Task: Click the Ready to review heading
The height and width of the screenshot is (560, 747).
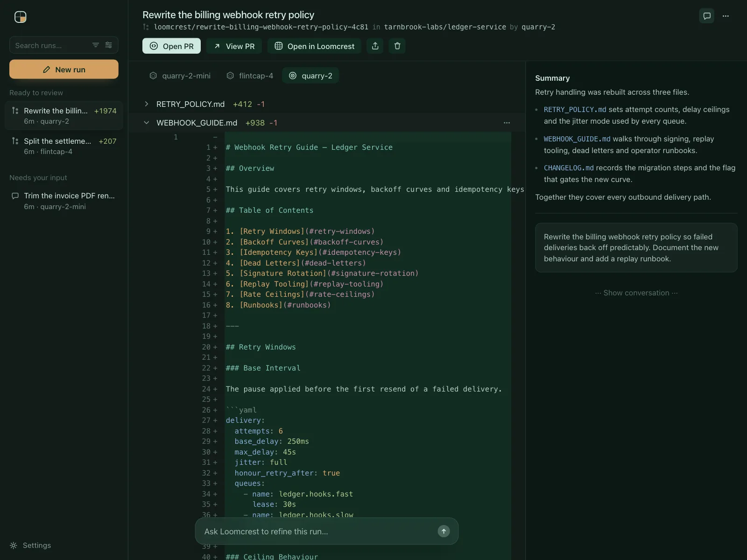Action: (36, 92)
